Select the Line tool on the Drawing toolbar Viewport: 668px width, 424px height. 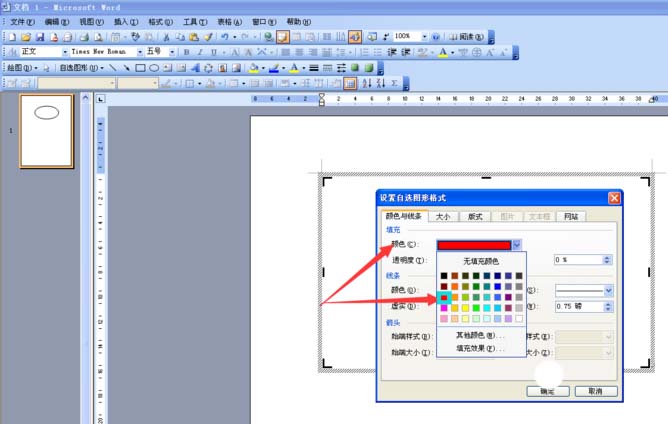point(113,68)
